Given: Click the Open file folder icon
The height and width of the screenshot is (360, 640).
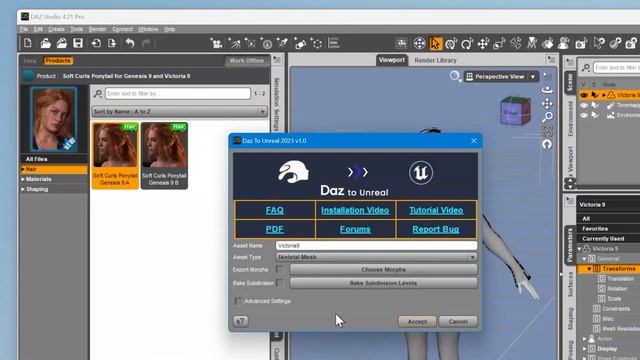Looking at the screenshot, I should [45, 43].
